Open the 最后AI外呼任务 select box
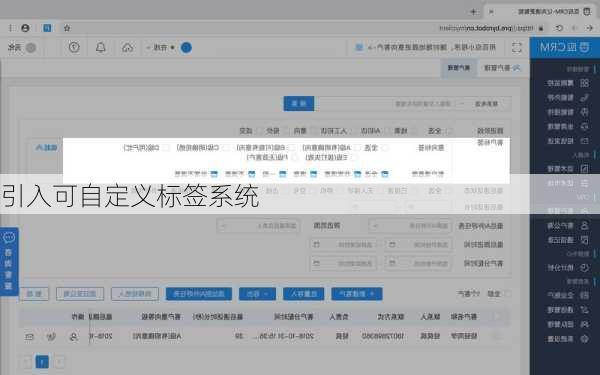600x375 pixels. (x=410, y=226)
